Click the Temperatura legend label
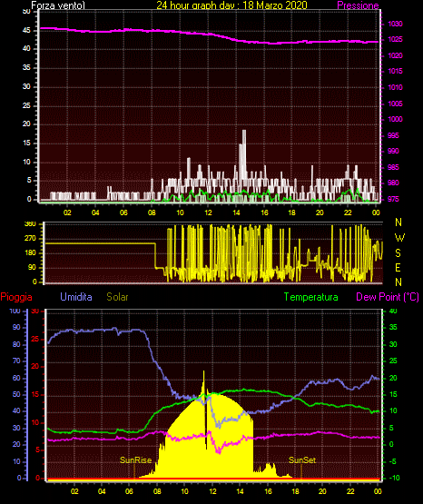The image size is (423, 504). click(x=311, y=297)
